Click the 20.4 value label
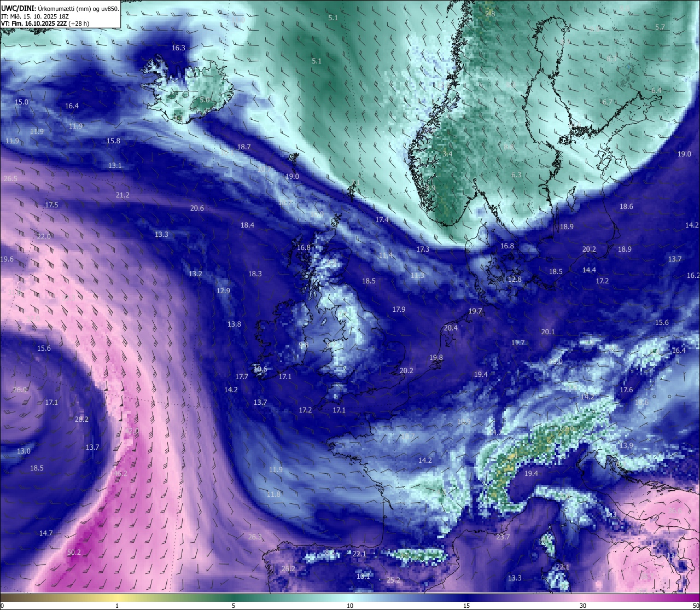This screenshot has height=610, width=700. pyautogui.click(x=451, y=328)
